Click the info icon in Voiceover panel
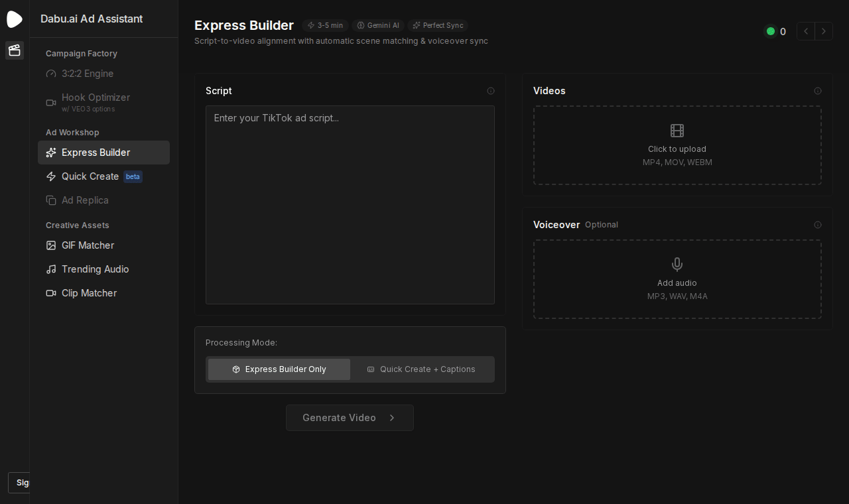The image size is (849, 504). [818, 225]
